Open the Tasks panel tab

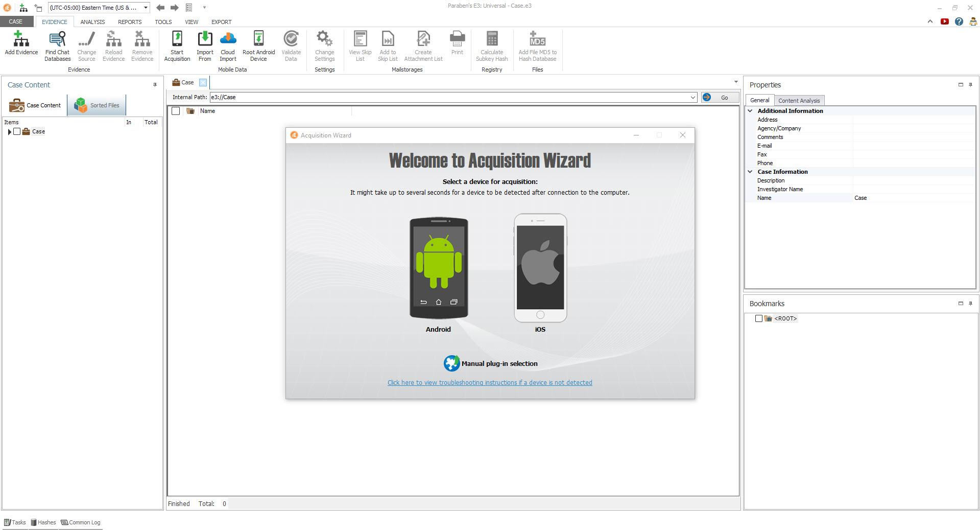(x=15, y=523)
